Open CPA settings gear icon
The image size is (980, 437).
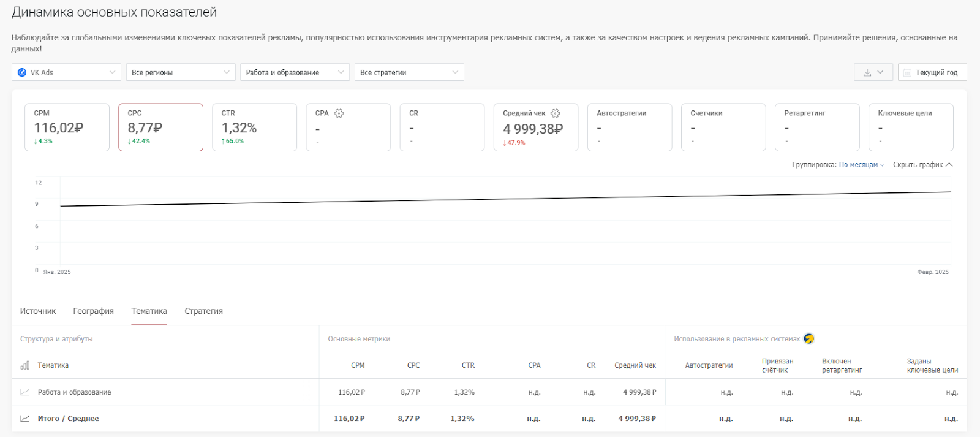click(x=339, y=113)
